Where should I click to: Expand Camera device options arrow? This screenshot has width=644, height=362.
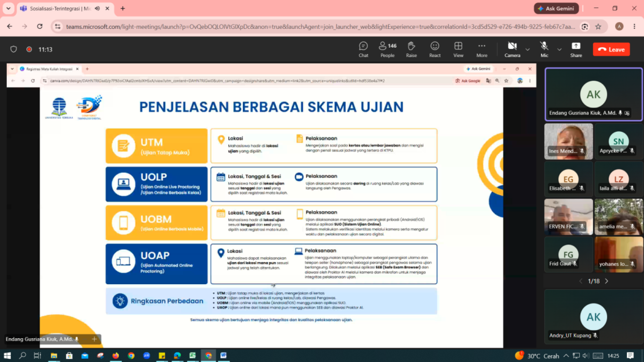pos(528,50)
